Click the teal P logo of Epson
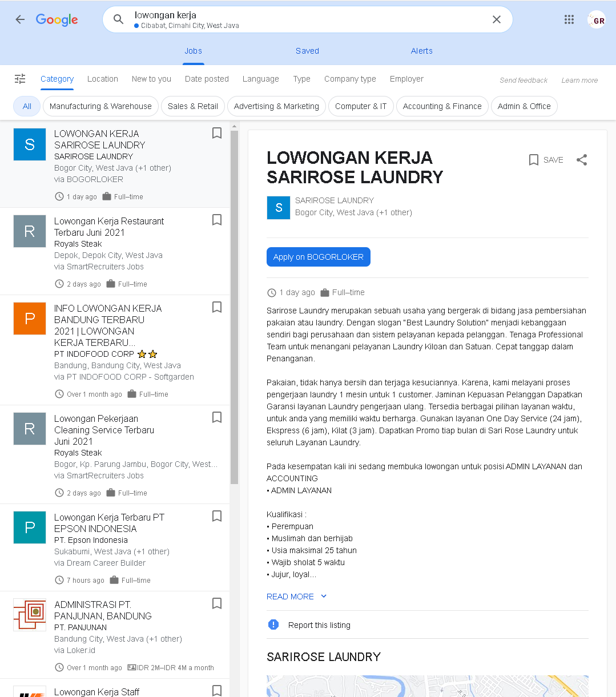The height and width of the screenshot is (697, 616). pos(30,527)
